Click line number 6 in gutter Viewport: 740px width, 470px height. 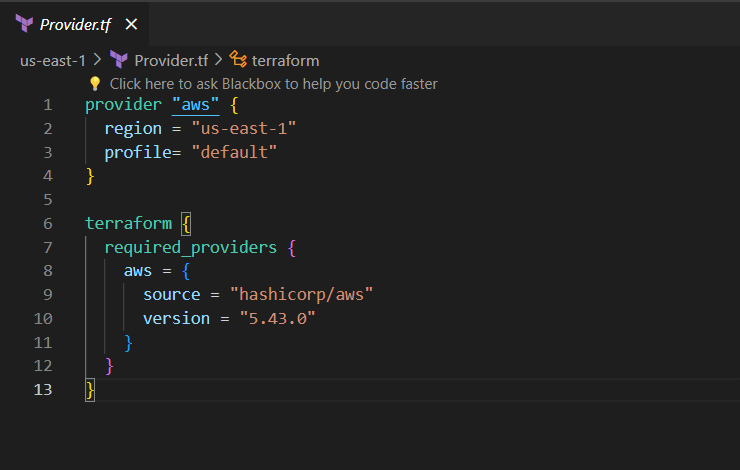click(x=48, y=224)
